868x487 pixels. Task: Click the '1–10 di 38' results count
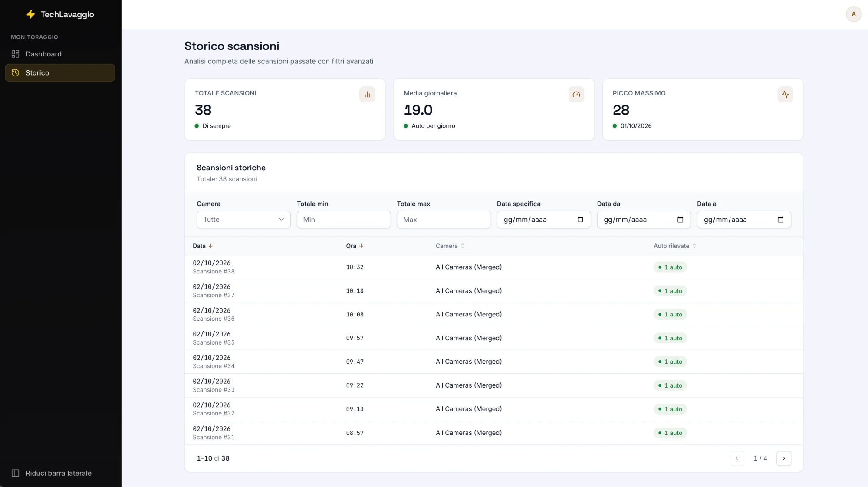tap(213, 458)
